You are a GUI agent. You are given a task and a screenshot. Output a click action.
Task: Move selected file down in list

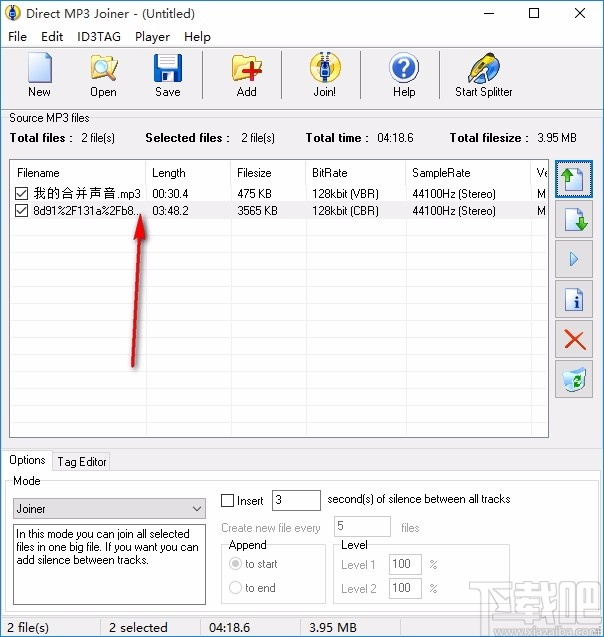pos(574,219)
